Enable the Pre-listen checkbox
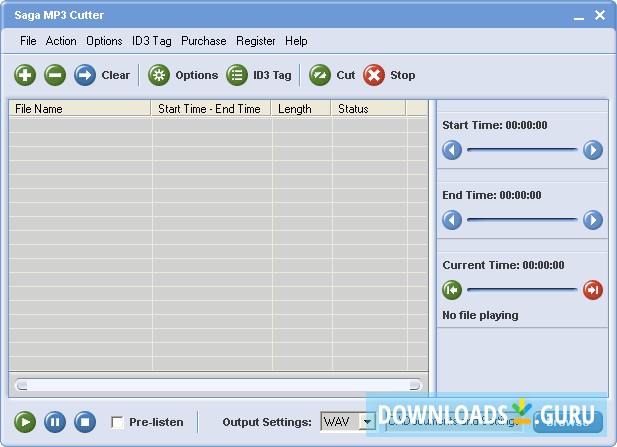 (x=117, y=422)
